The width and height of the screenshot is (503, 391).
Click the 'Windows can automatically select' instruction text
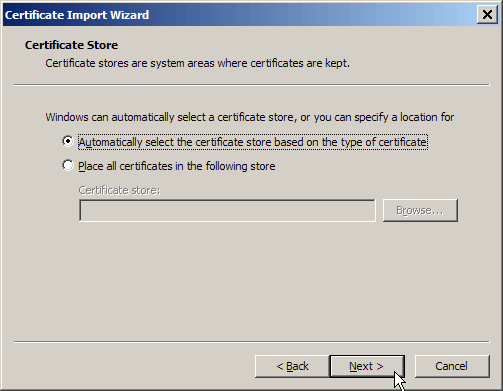point(250,117)
